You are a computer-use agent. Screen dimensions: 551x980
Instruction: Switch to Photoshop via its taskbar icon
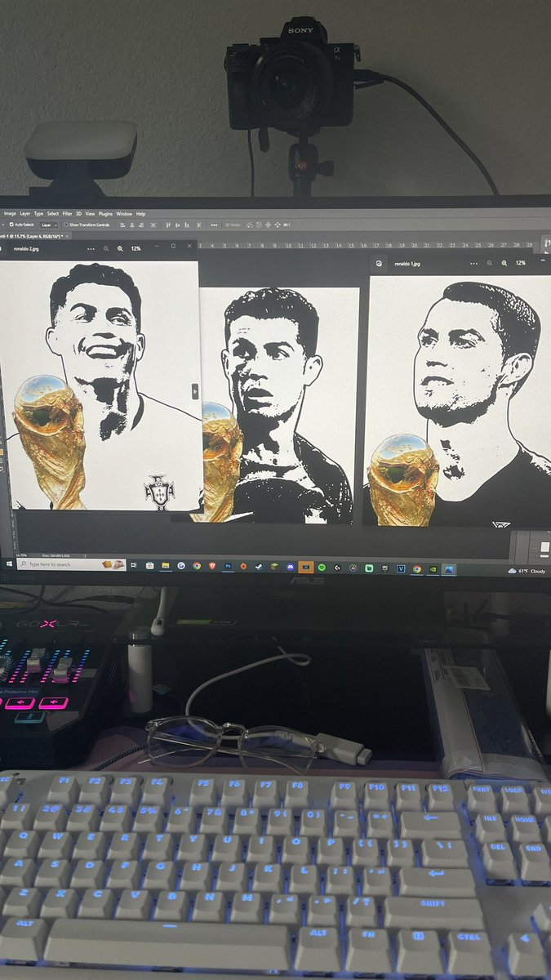point(227,565)
